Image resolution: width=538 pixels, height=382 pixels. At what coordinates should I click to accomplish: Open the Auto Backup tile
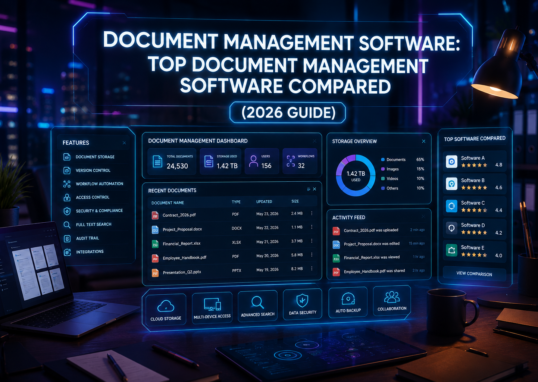[x=348, y=302]
